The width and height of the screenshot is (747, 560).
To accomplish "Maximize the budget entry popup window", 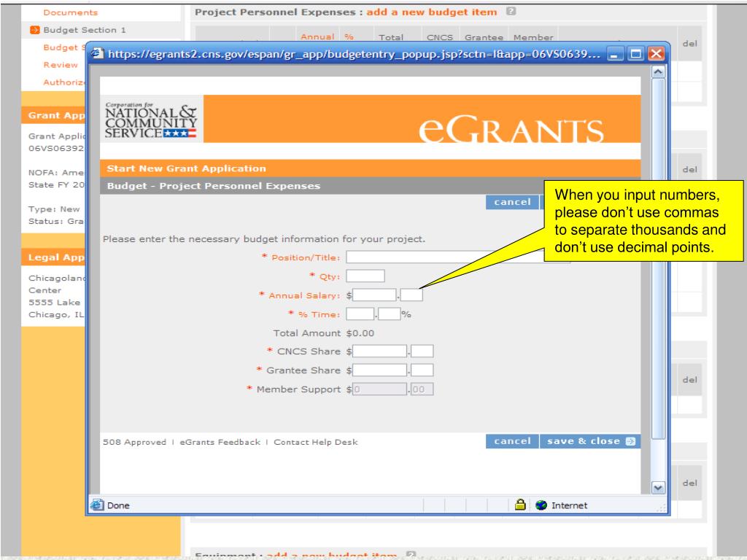I will point(635,54).
